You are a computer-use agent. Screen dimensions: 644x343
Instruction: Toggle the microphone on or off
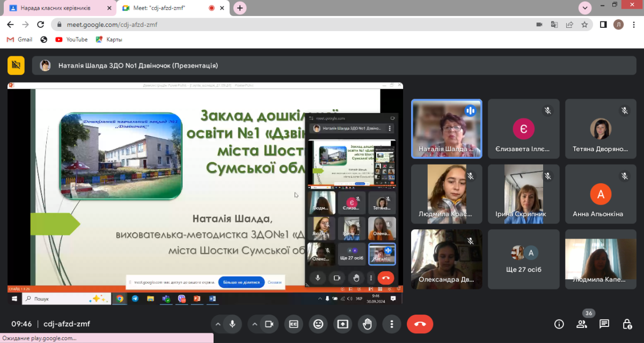click(232, 324)
